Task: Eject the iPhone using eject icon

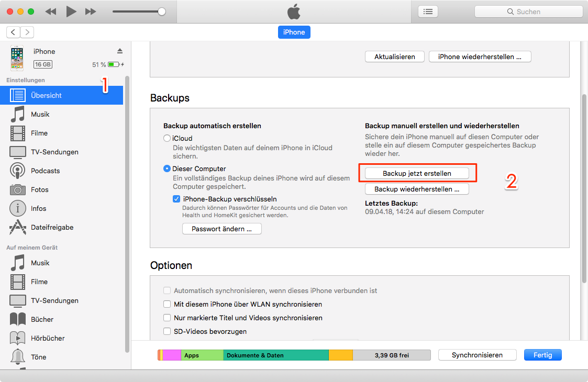Action: pos(119,51)
